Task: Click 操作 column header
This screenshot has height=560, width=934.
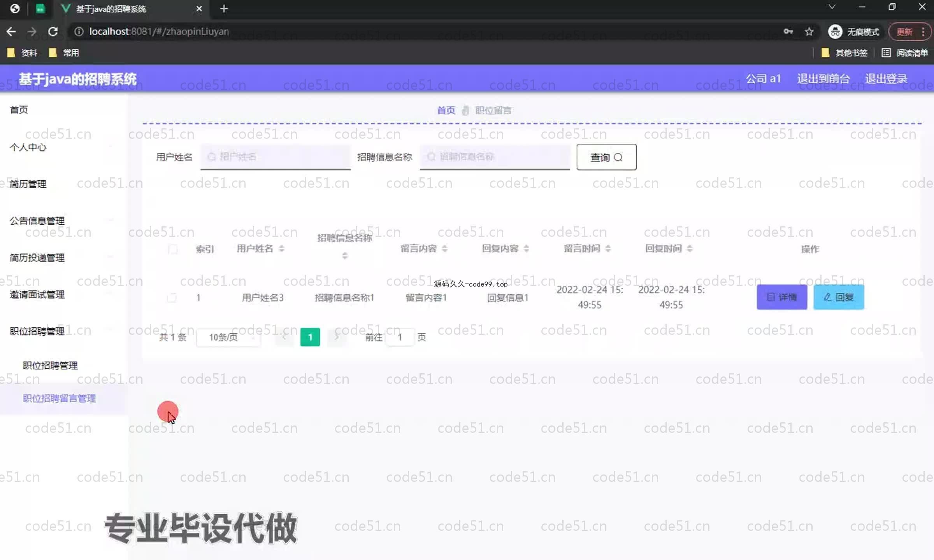Action: coord(810,249)
